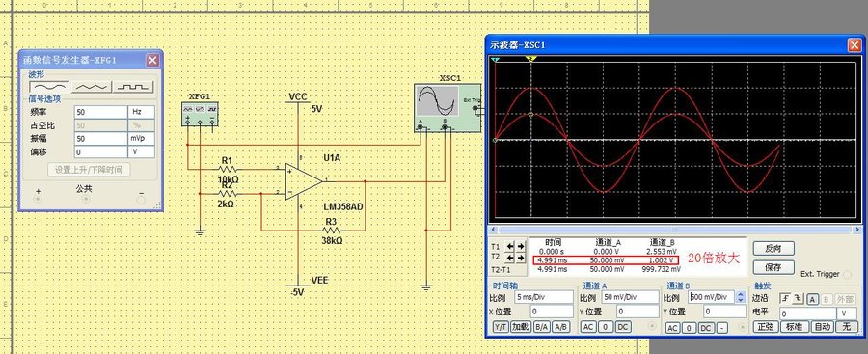Close the function generator XFG1 window
This screenshot has height=354, width=868.
click(152, 61)
